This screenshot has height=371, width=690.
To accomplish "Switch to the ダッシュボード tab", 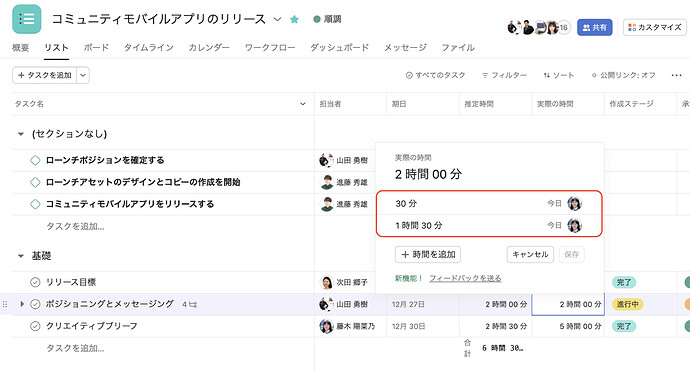I will 339,48.
